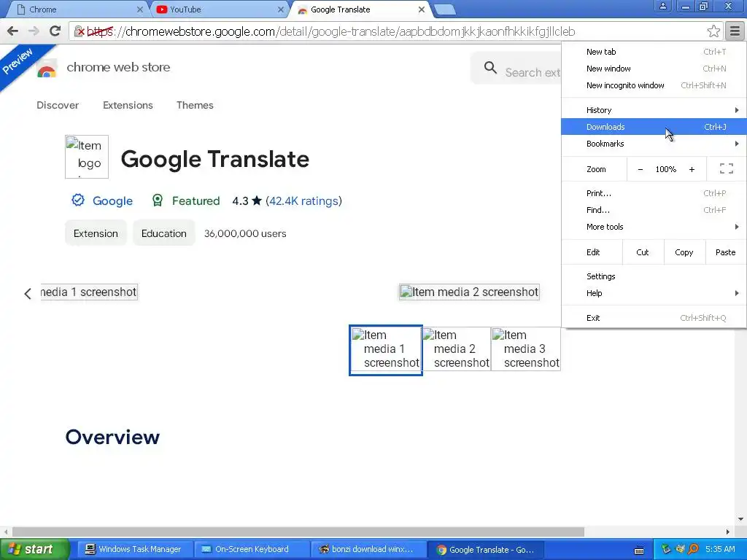Click the Extension category chip
Viewport: 747px width, 560px height.
[x=96, y=233]
